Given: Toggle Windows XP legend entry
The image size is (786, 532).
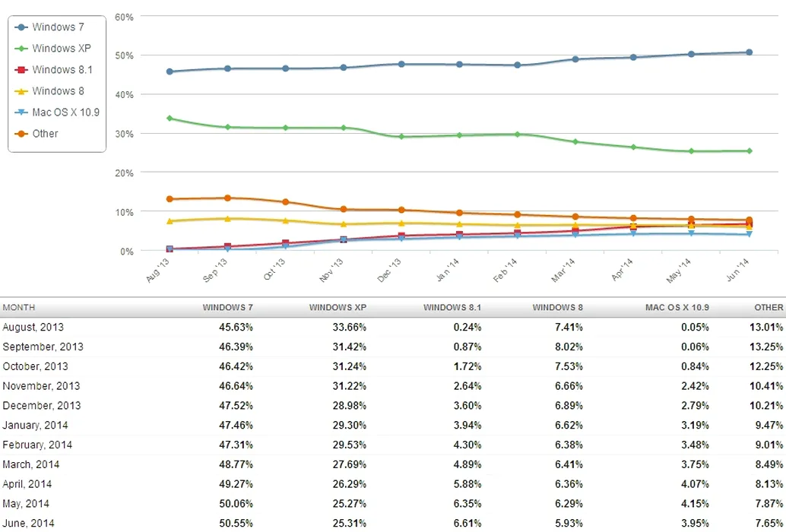Looking at the screenshot, I should coord(52,48).
